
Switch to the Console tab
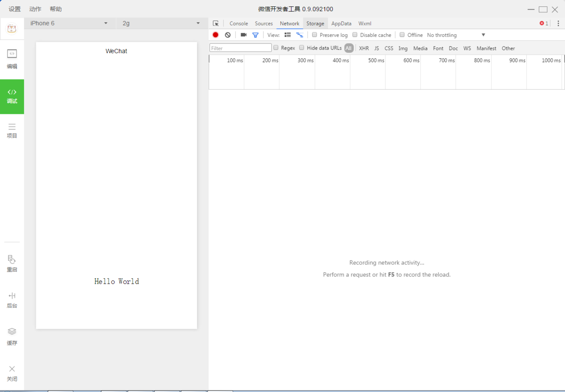[239, 23]
